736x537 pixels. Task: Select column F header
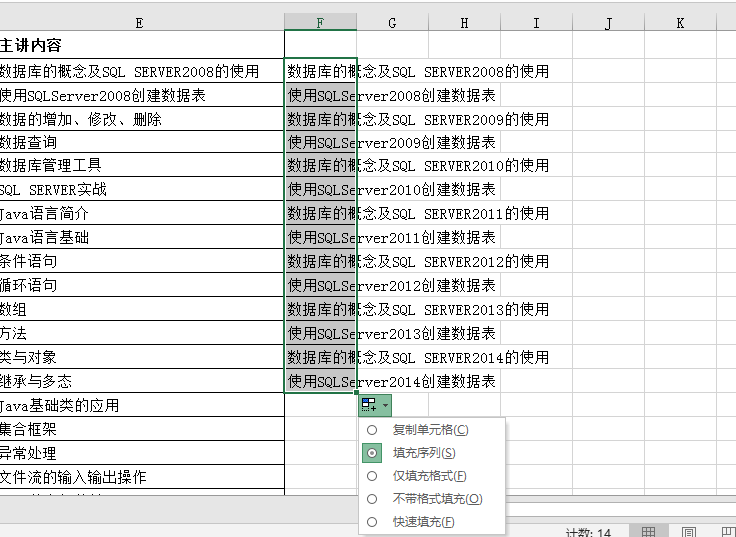click(321, 23)
